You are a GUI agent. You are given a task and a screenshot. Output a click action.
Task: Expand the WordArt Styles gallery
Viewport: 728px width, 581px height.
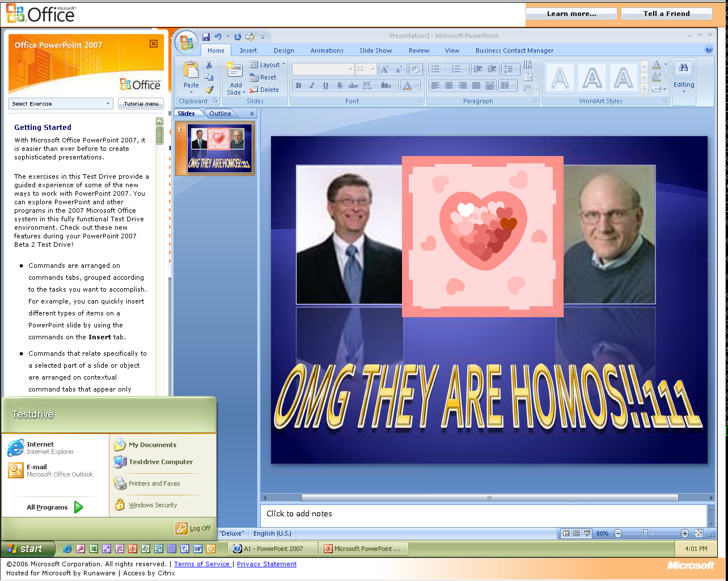(x=644, y=89)
